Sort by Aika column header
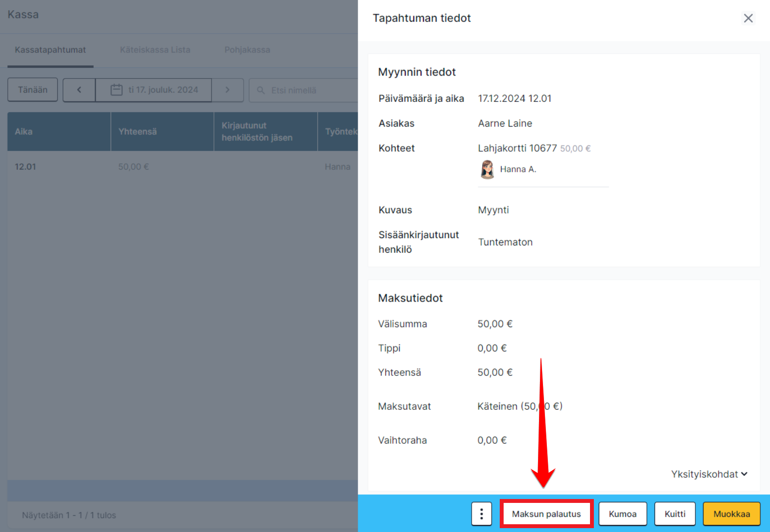 tap(59, 131)
